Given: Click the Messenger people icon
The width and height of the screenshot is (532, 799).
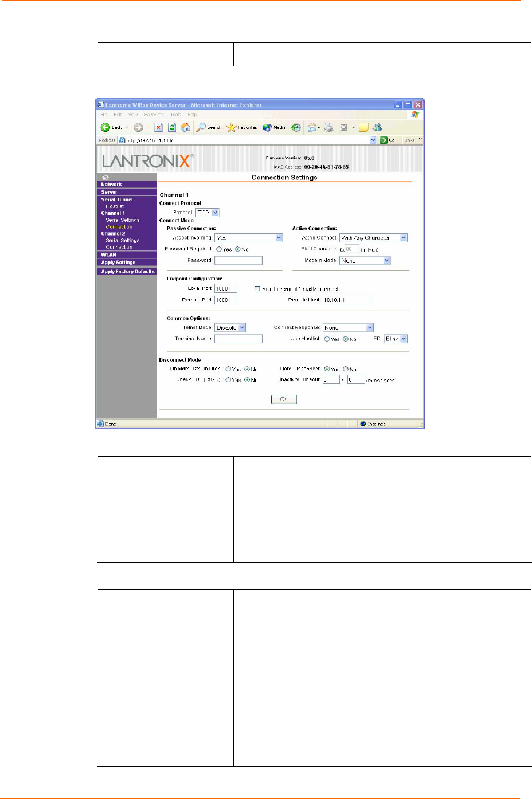Looking at the screenshot, I should pos(377,127).
